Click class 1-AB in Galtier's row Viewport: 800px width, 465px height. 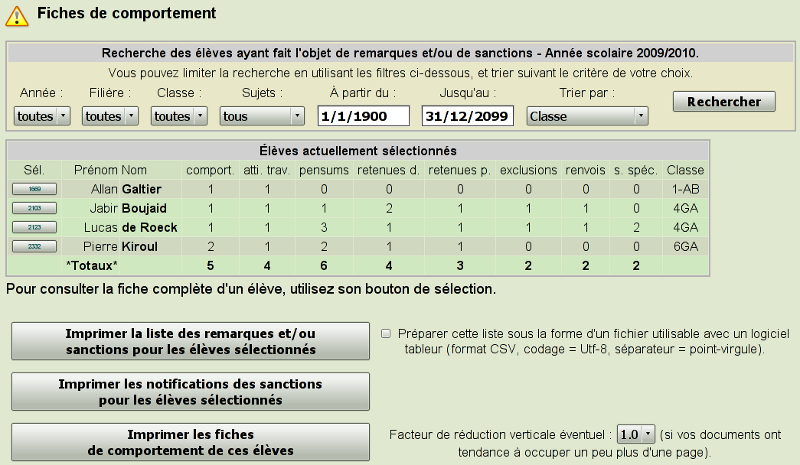coord(685,189)
